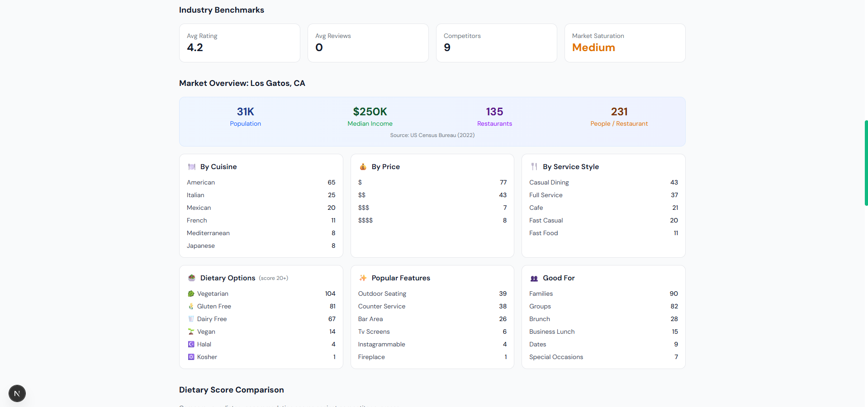
Task: Click the Popular Features sparkle icon
Action: pyautogui.click(x=363, y=278)
